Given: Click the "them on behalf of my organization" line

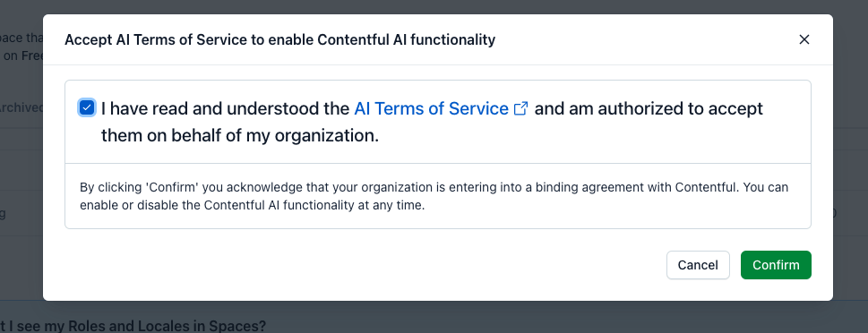Looking at the screenshot, I should click(240, 135).
